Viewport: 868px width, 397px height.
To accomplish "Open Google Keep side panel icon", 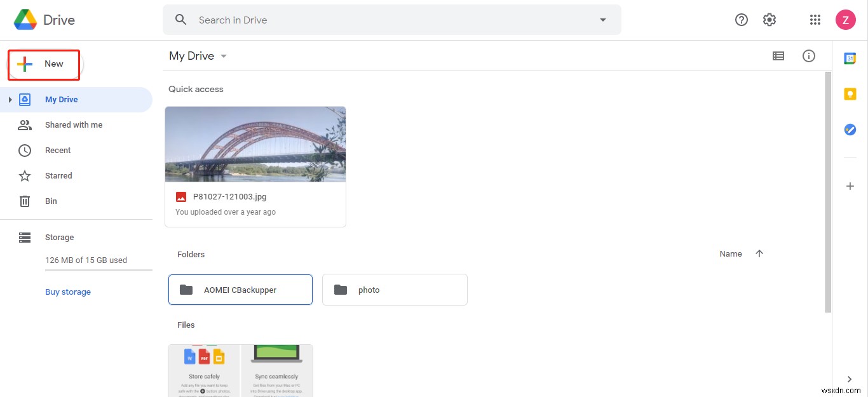I will [850, 94].
